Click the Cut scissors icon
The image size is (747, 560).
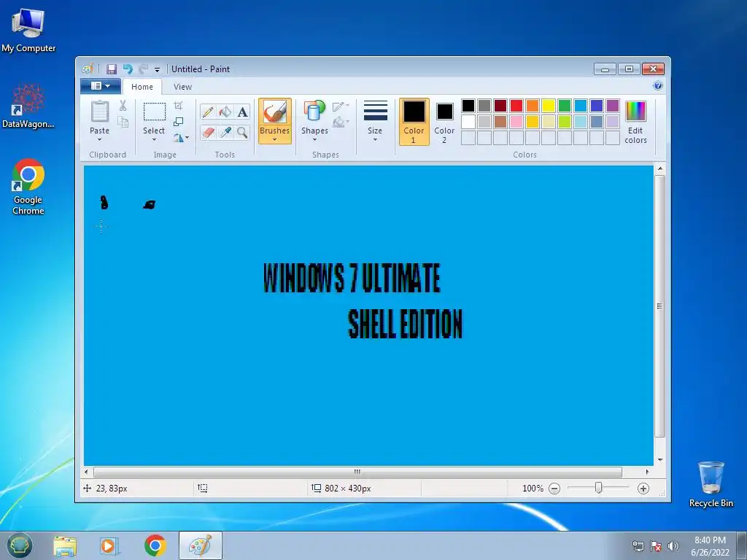pyautogui.click(x=123, y=106)
